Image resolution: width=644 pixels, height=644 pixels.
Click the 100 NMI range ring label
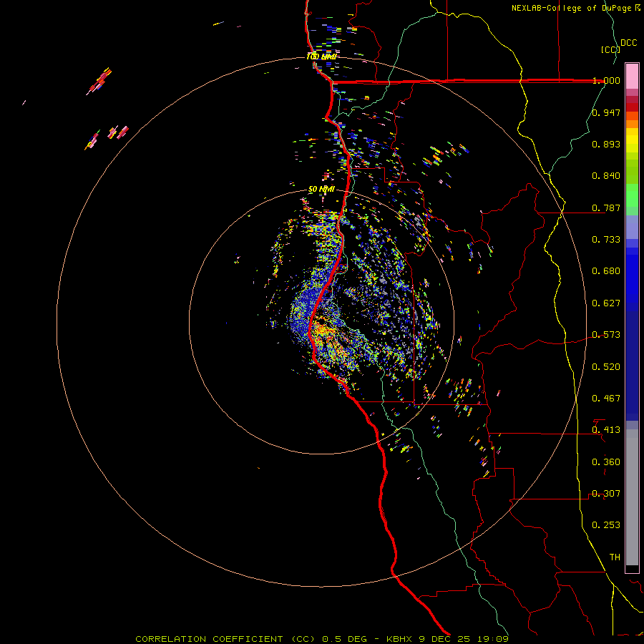pyautogui.click(x=321, y=57)
